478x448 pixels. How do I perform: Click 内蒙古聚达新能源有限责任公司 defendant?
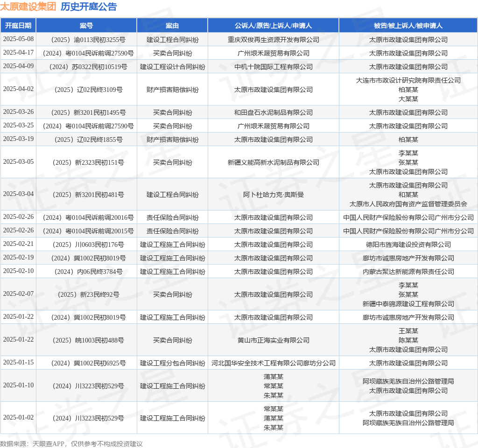408,272
